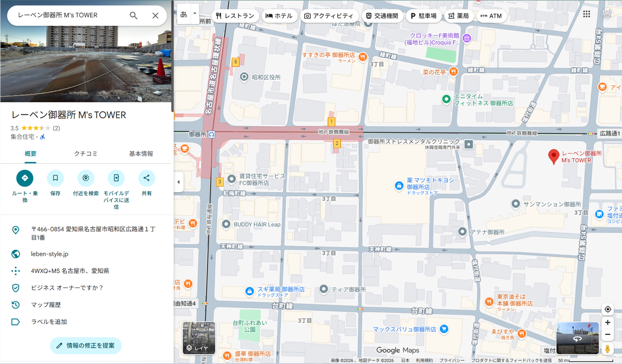Image resolution: width=622 pixels, height=364 pixels.
Task: Click 昭和区役所 map marker
Action: tap(244, 77)
